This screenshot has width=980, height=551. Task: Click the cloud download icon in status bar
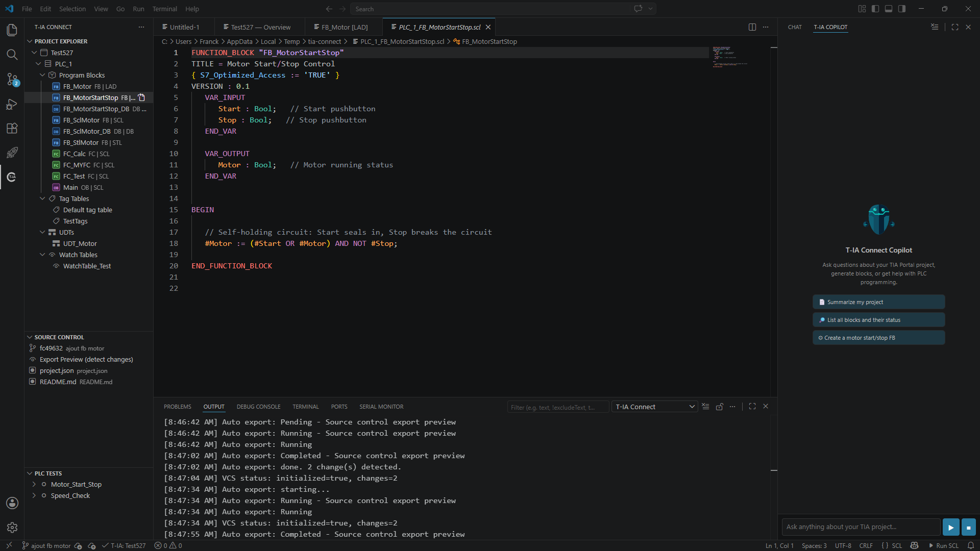78,545
